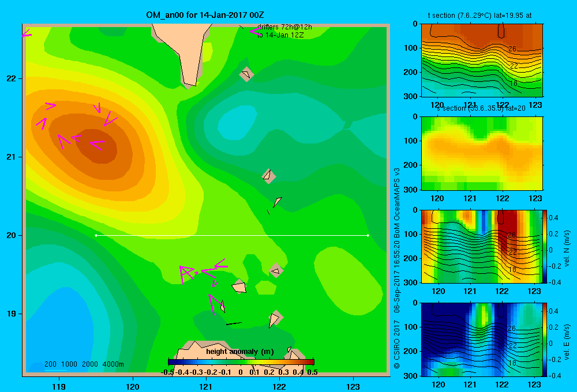Click the 18 contour label in the t section
This screenshot has width=577, height=392.
click(x=513, y=84)
